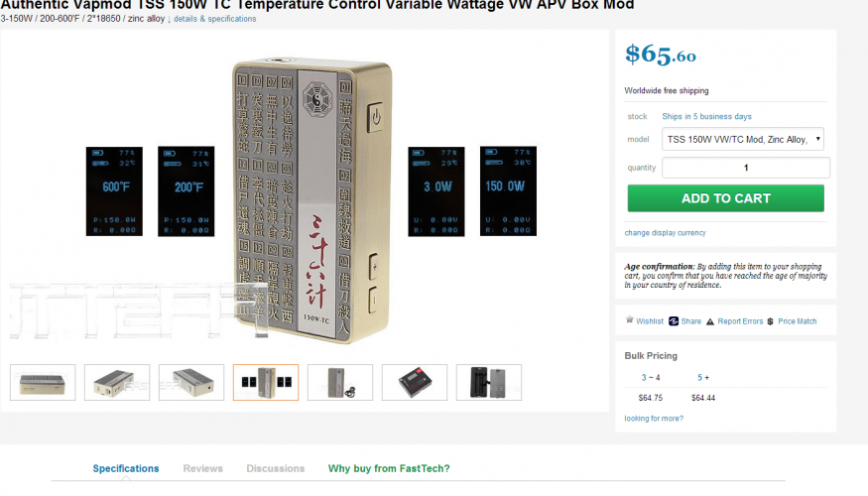Select thumbnail of mod with USB cable
The width and height of the screenshot is (868, 496).
point(340,382)
